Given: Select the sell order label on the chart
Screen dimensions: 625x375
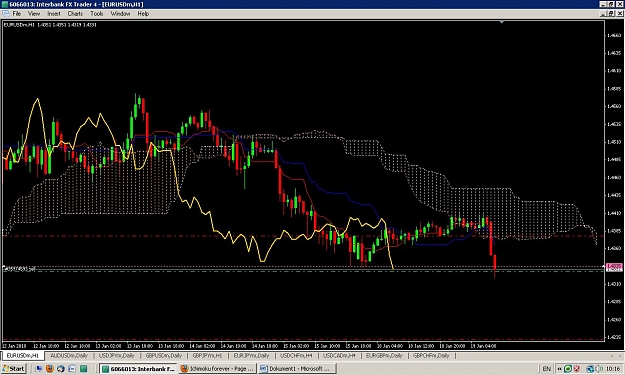Looking at the screenshot, I should (x=19, y=269).
